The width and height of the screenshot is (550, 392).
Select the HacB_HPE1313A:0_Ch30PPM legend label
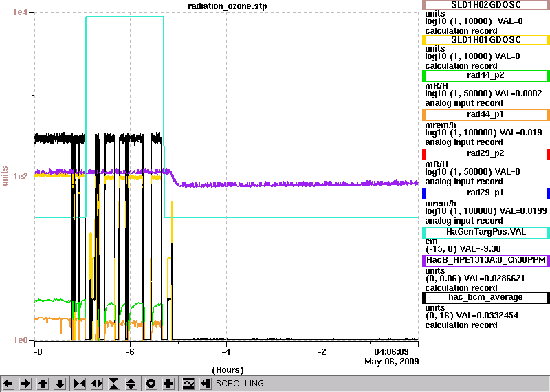pos(486,260)
